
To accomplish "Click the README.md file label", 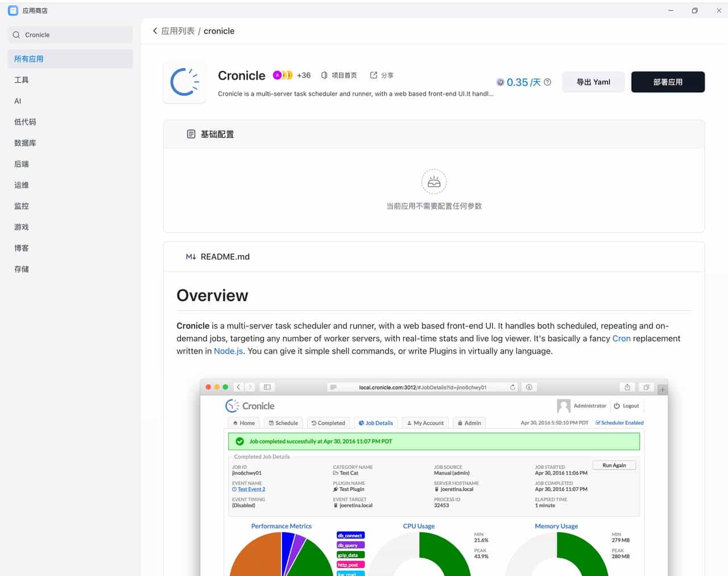I will [x=225, y=257].
